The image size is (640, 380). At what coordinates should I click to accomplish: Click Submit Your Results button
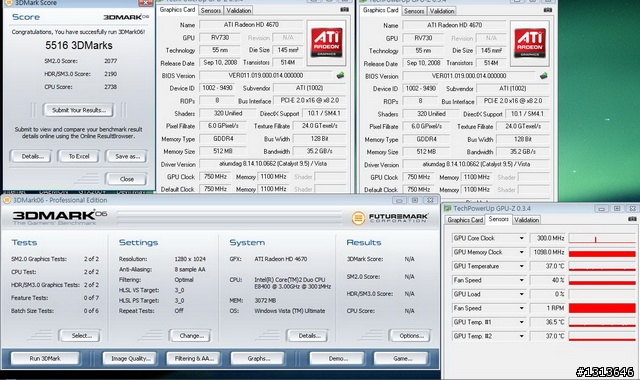79,110
